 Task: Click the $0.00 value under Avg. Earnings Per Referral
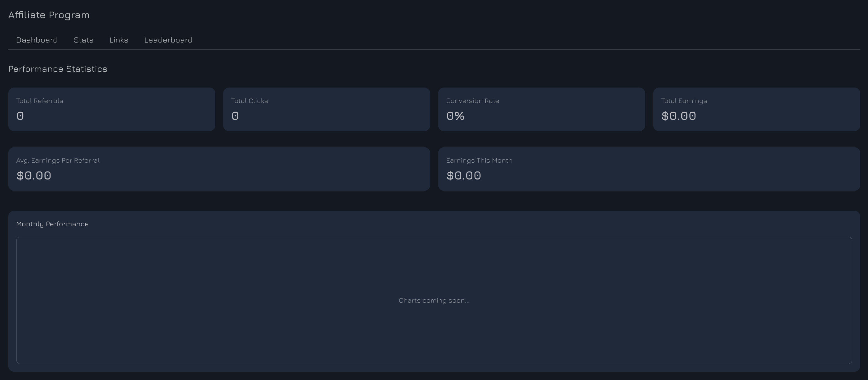34,176
